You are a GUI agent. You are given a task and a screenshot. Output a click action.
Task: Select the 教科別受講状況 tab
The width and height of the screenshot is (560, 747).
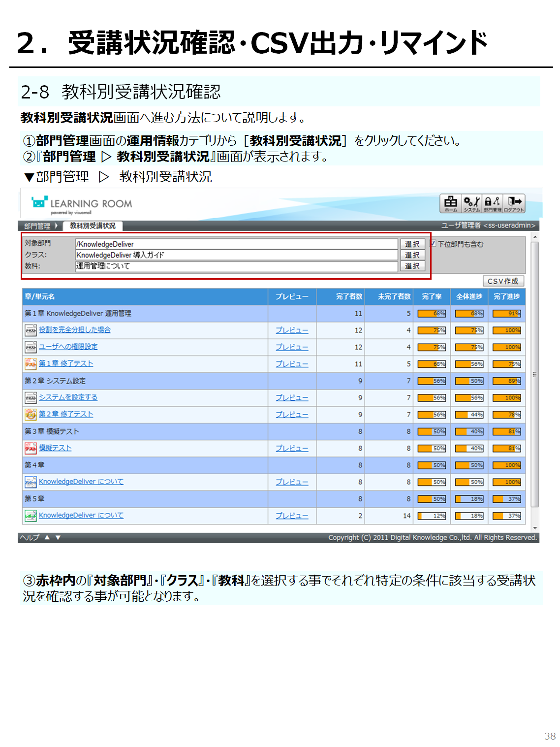[93, 226]
